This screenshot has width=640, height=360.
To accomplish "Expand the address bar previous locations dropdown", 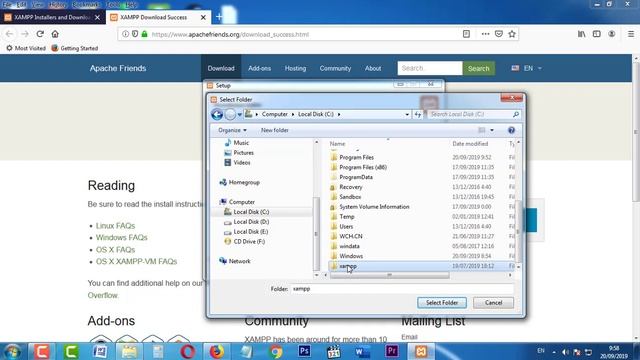I will coord(407,114).
